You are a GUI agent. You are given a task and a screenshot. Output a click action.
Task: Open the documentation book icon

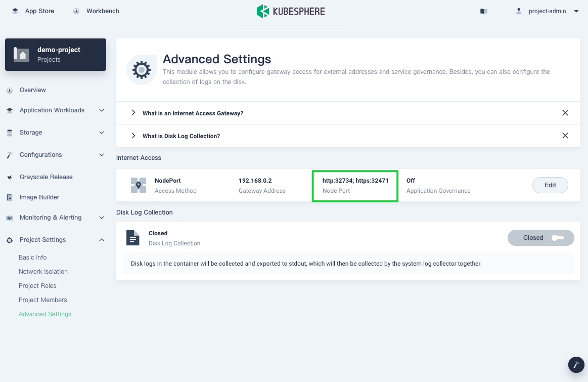click(484, 11)
